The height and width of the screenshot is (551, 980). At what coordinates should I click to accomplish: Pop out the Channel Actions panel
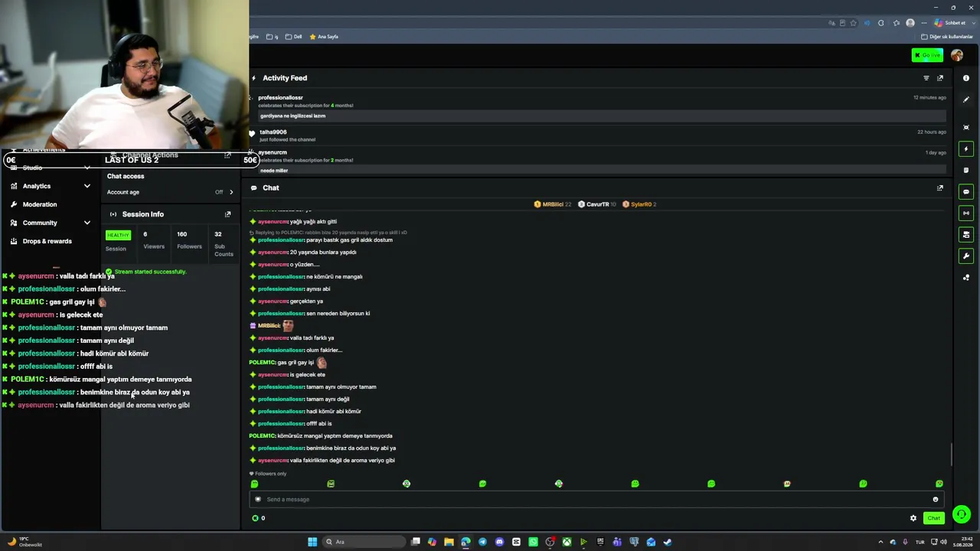point(227,155)
